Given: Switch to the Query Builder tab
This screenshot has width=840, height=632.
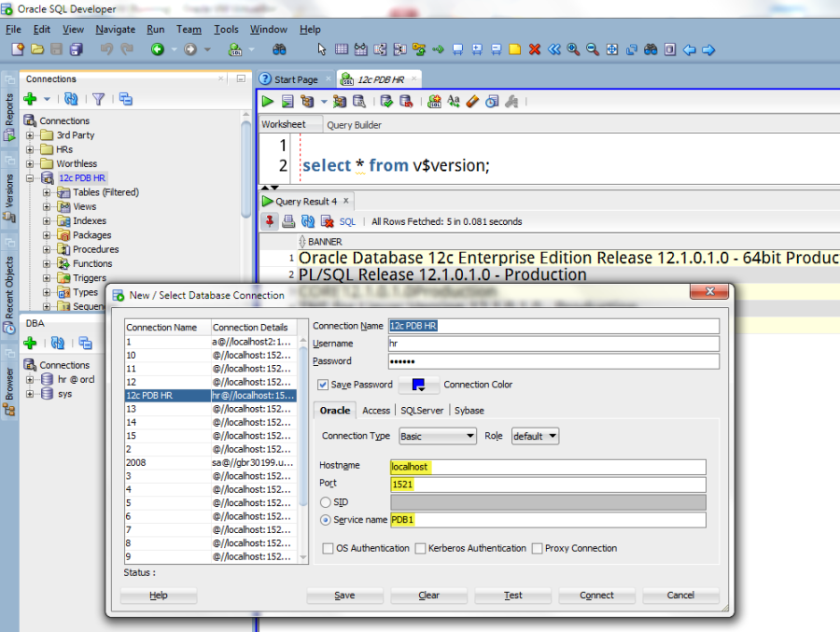Looking at the screenshot, I should [354, 125].
